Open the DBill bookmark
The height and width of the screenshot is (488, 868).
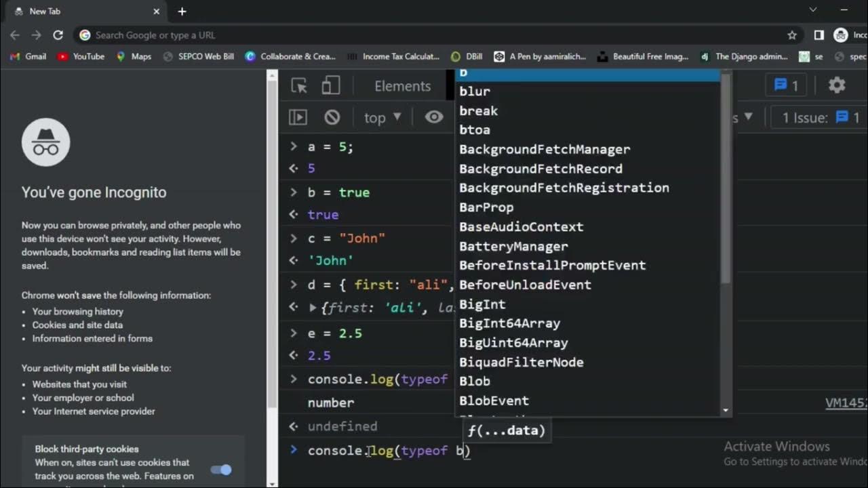[467, 56]
